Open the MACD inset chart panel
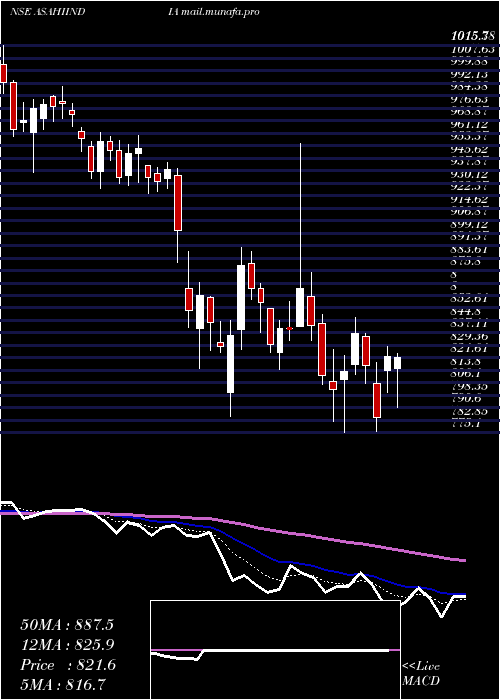This screenshot has width=500, height=700. [x=275, y=650]
